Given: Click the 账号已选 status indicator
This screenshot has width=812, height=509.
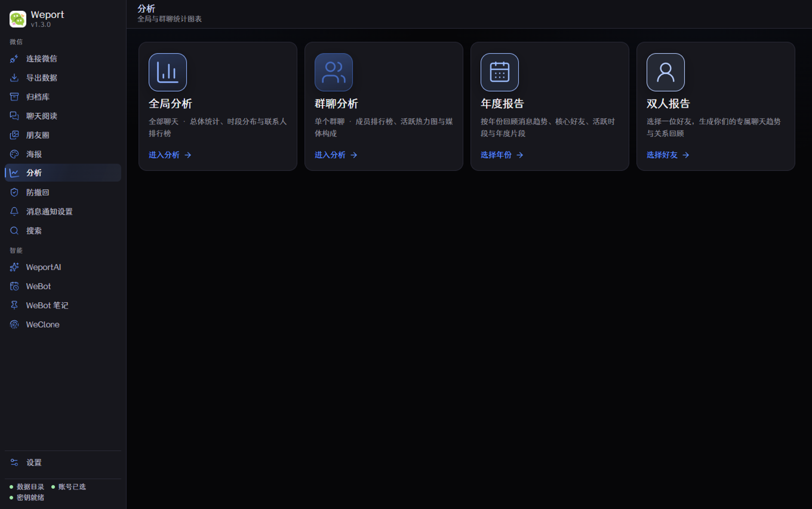Looking at the screenshot, I should click(69, 487).
